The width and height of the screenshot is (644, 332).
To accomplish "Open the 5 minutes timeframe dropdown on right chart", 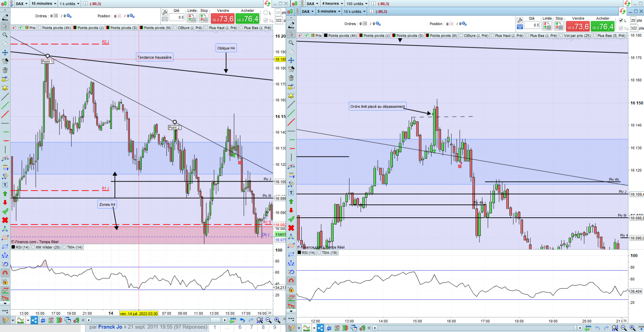I will tap(328, 11).
